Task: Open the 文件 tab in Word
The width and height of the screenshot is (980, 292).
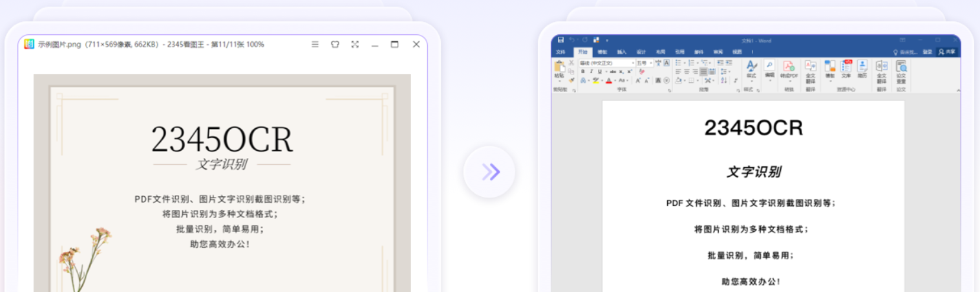Action: pyautogui.click(x=560, y=52)
